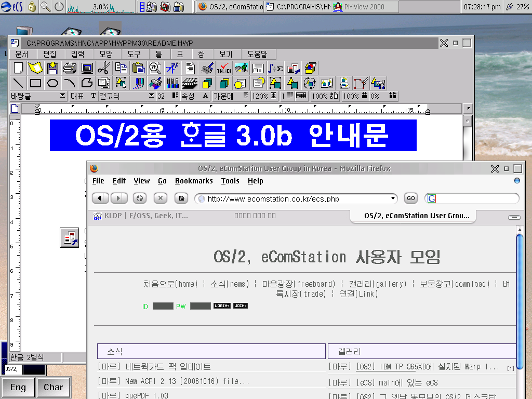This screenshot has height=399, width=532.
Task: Save document with the floppy disk icon
Action: click(52, 68)
